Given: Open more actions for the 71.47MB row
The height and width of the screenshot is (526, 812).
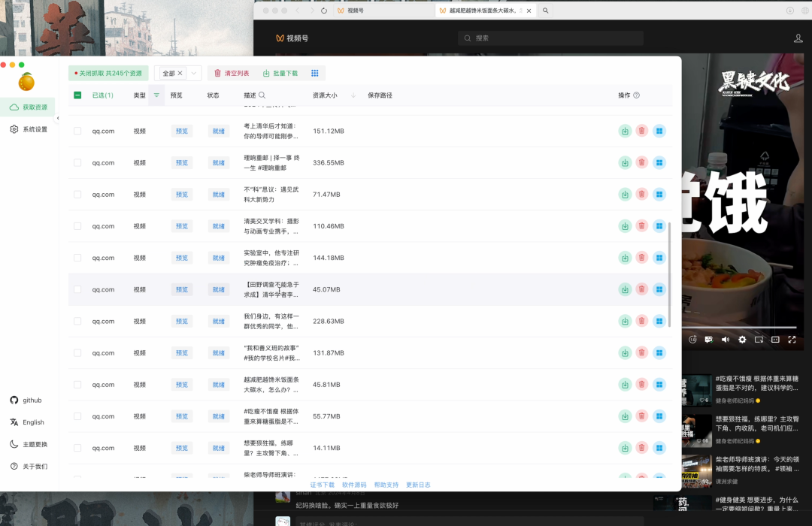Looking at the screenshot, I should tap(659, 195).
